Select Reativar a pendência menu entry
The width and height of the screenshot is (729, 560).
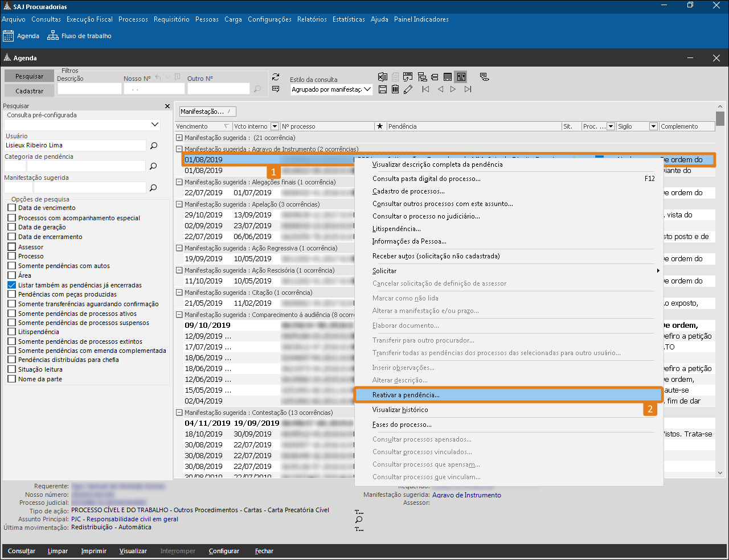tap(509, 395)
